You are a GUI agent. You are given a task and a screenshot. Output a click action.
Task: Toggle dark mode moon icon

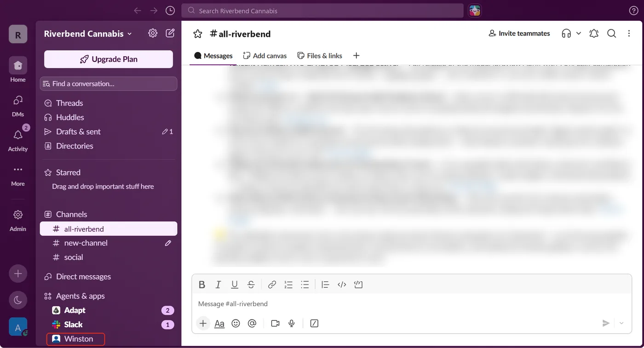pyautogui.click(x=18, y=300)
